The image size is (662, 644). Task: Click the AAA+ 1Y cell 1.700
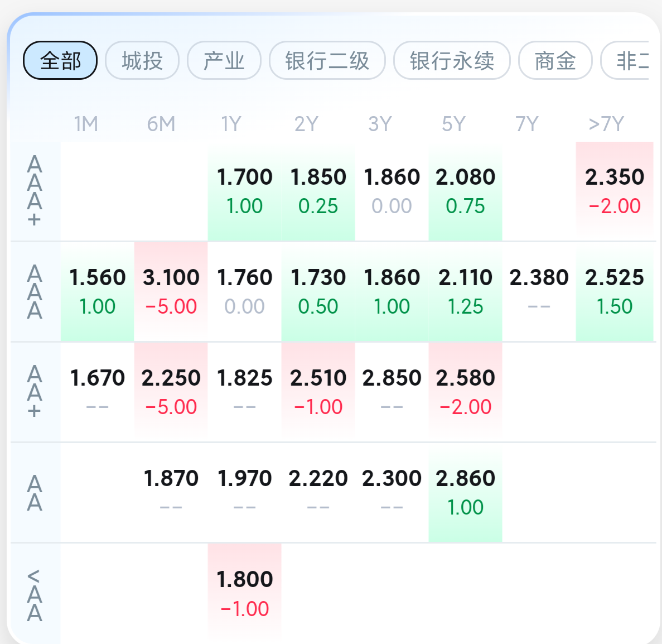[x=244, y=191]
